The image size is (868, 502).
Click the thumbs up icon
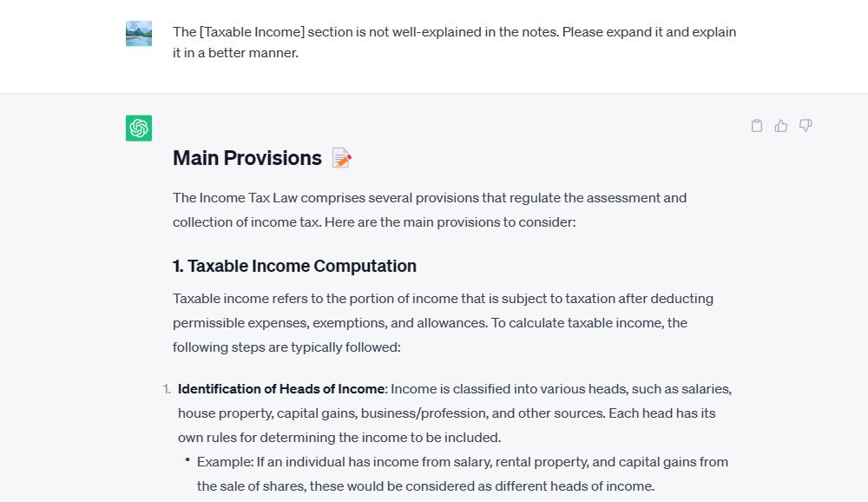pos(781,126)
